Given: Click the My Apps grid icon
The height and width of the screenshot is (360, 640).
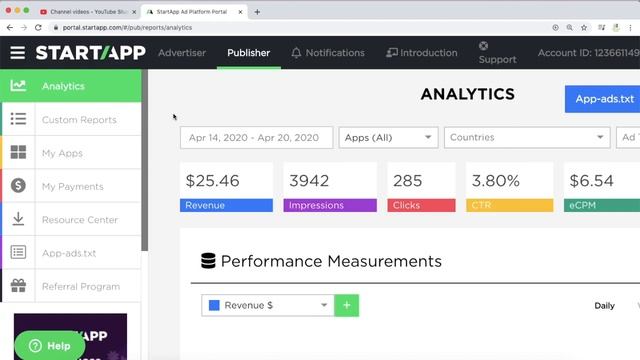Looking at the screenshot, I should point(18,152).
